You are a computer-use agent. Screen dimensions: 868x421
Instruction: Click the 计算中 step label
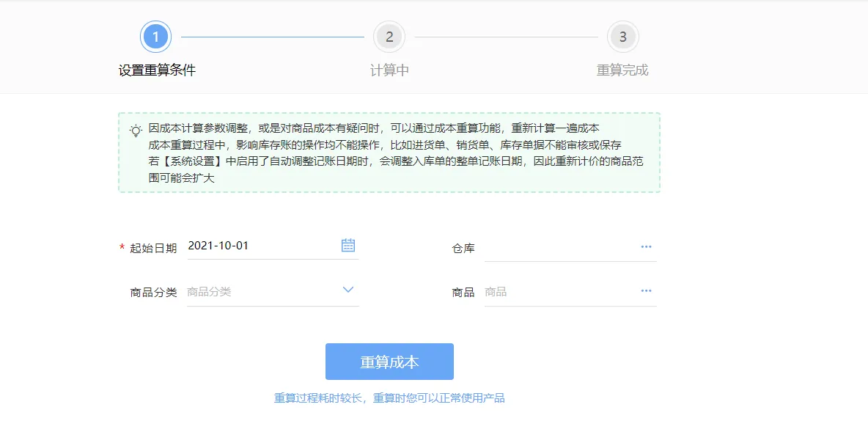click(389, 70)
